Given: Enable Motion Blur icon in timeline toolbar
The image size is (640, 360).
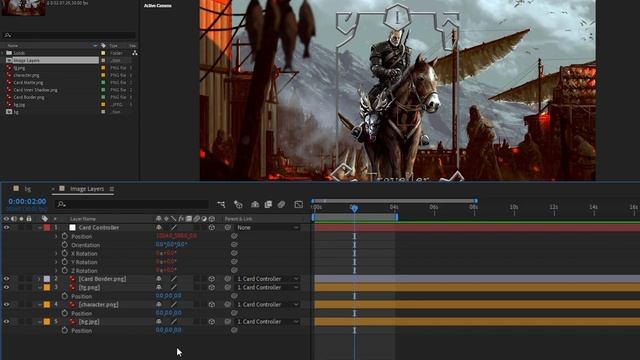Looking at the screenshot, I should point(281,204).
